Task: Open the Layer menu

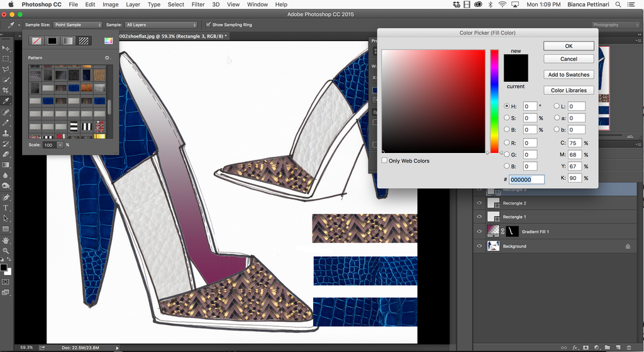Action: click(133, 4)
